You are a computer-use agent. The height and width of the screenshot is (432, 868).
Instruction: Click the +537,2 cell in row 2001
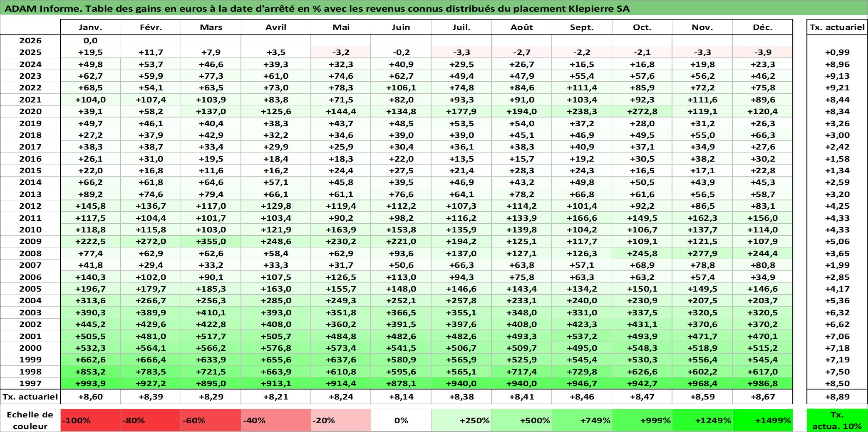582,336
